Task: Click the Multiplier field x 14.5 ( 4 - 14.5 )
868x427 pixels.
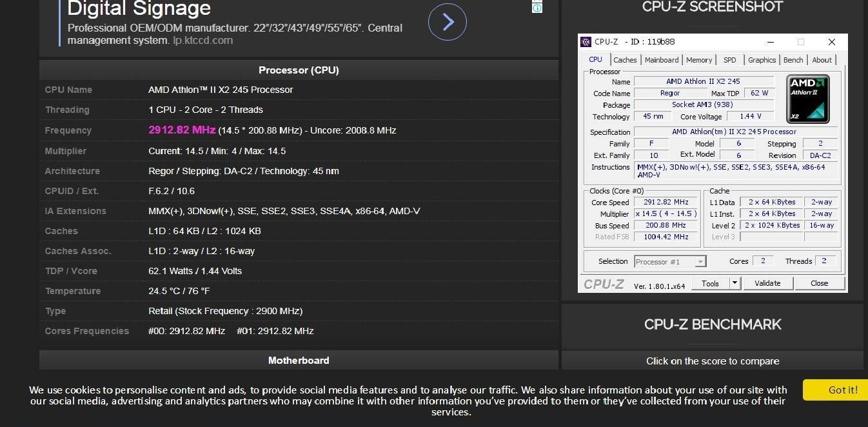Action: [x=666, y=213]
